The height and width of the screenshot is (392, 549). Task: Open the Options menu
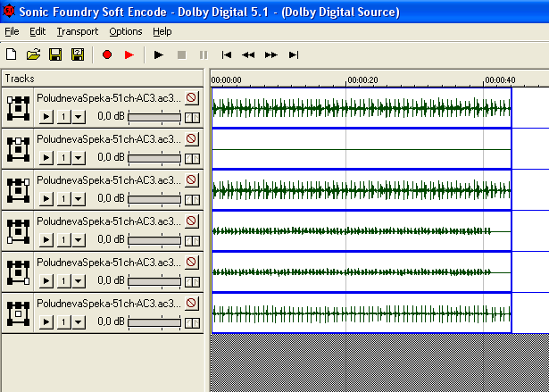(x=126, y=31)
